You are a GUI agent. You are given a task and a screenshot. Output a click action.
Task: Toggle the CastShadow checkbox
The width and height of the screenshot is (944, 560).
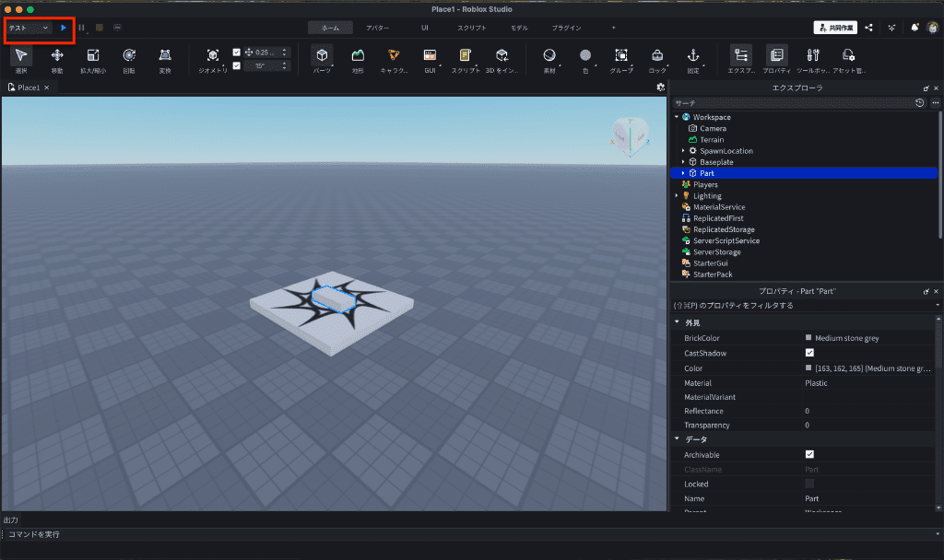(x=809, y=353)
